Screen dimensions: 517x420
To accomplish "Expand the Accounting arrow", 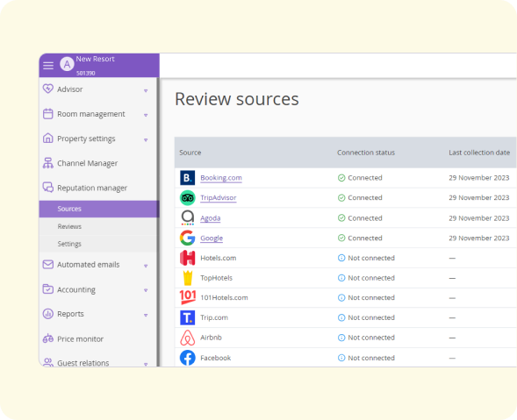I will (x=146, y=290).
